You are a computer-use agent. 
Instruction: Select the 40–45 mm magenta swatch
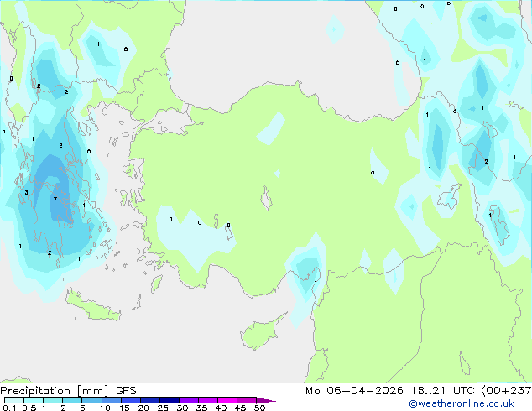point(227,400)
